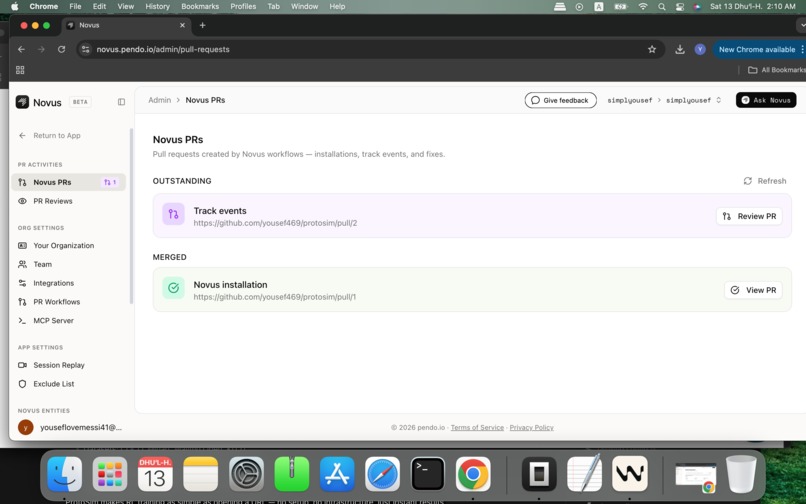Open the protosim/pull/1 GitHub URL

click(x=274, y=297)
